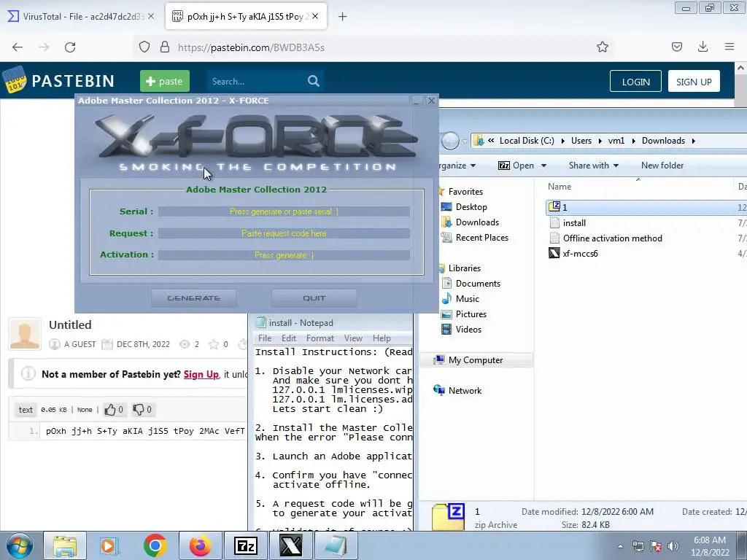Expand the Open dropdown arrow in Explorer
The image size is (747, 560).
pyautogui.click(x=543, y=166)
